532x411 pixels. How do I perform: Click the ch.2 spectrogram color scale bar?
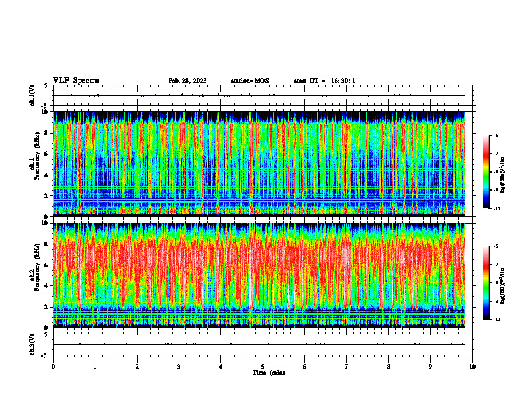[486, 283]
